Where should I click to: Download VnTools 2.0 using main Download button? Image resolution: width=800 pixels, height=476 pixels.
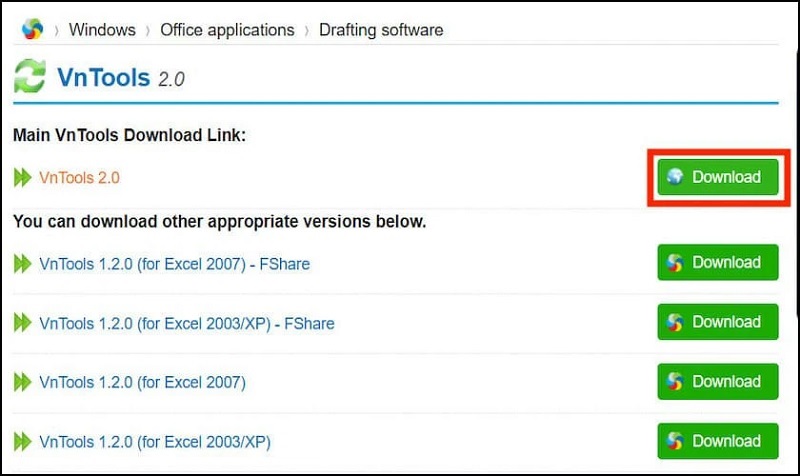tap(718, 177)
